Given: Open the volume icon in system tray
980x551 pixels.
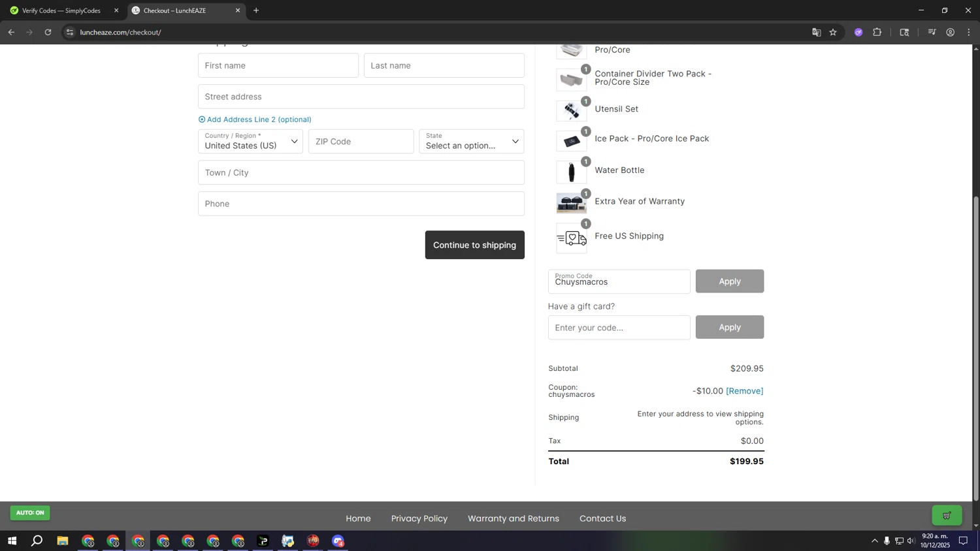Looking at the screenshot, I should tap(911, 541).
